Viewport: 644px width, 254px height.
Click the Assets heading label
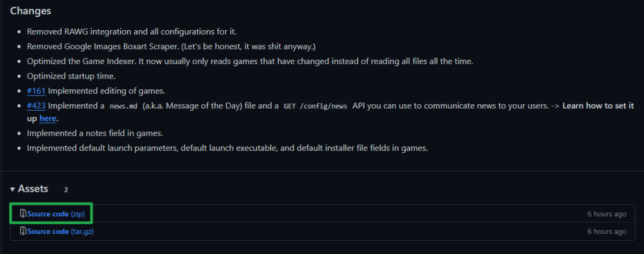(33, 189)
